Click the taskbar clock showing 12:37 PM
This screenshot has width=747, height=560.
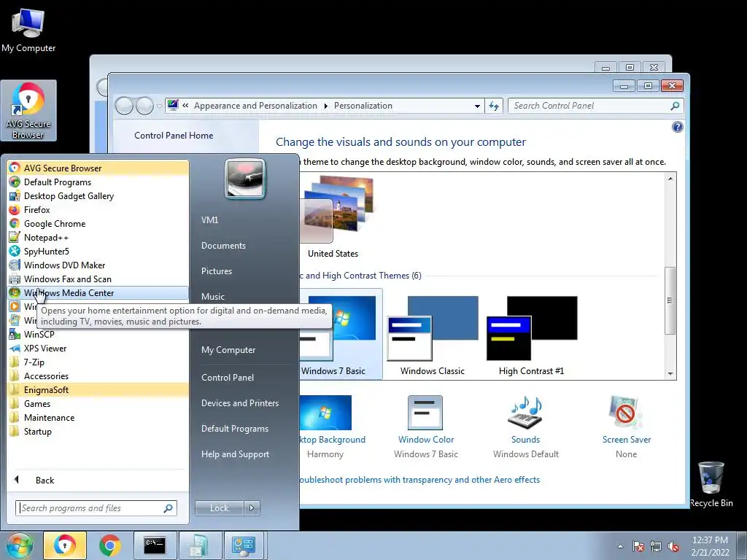click(710, 546)
